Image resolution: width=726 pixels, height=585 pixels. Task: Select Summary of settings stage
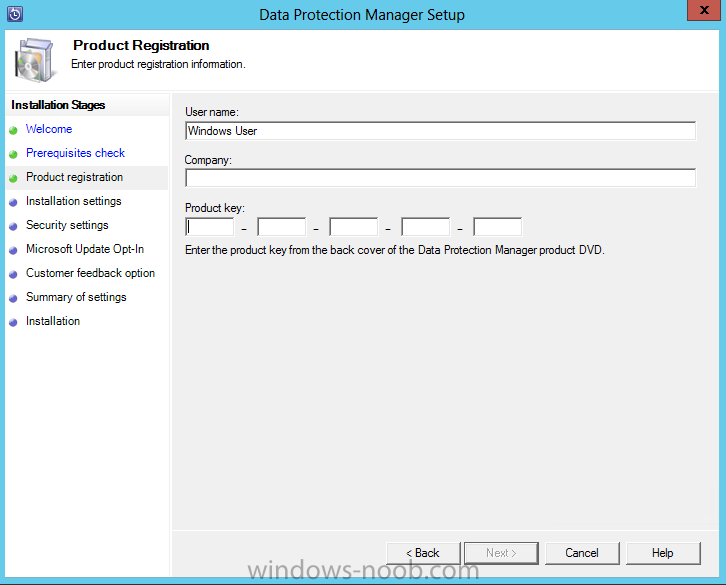click(76, 297)
